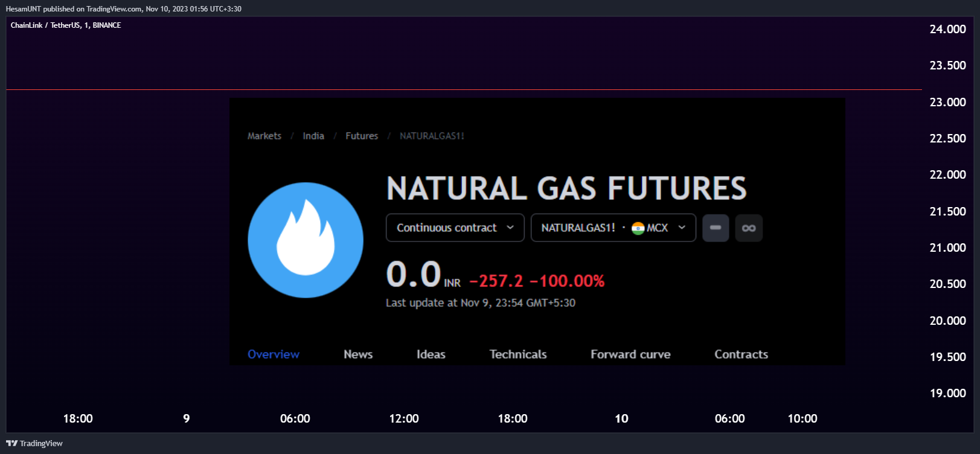This screenshot has width=980, height=454.
Task: Click the 21.500 price axis label
Action: pos(947,211)
